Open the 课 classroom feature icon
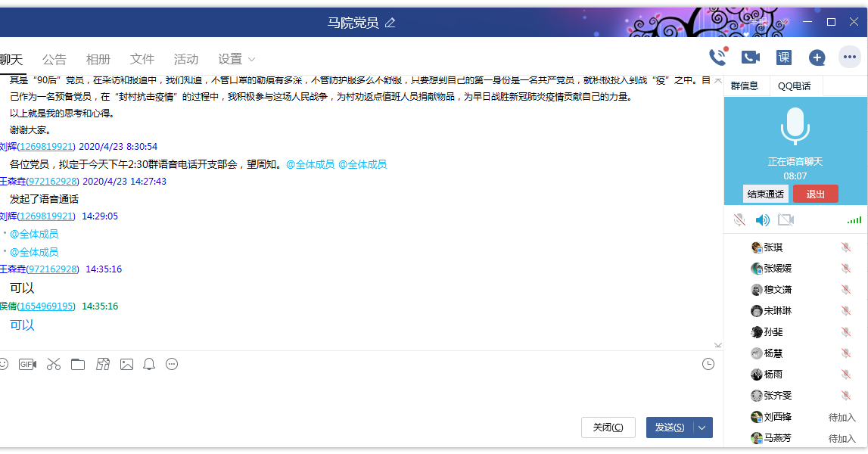This screenshot has width=868, height=454. [x=784, y=58]
